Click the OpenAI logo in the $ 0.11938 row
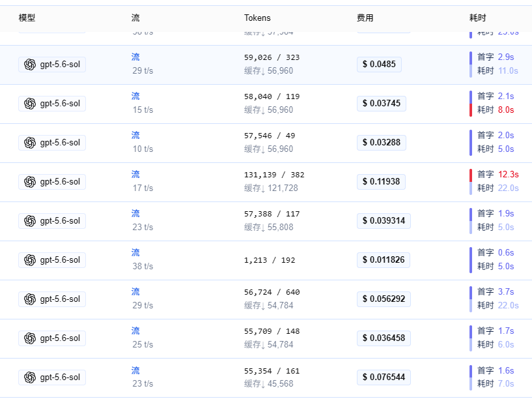 (30, 182)
